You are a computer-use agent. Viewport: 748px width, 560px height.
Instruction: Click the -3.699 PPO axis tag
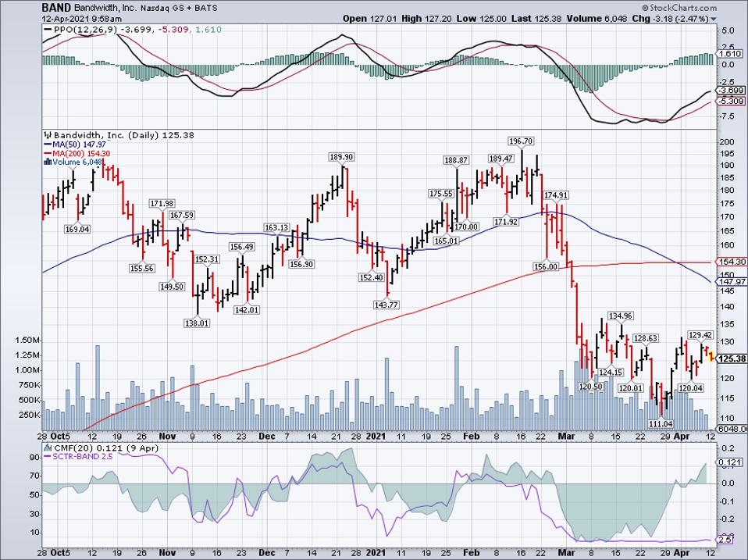tap(732, 90)
